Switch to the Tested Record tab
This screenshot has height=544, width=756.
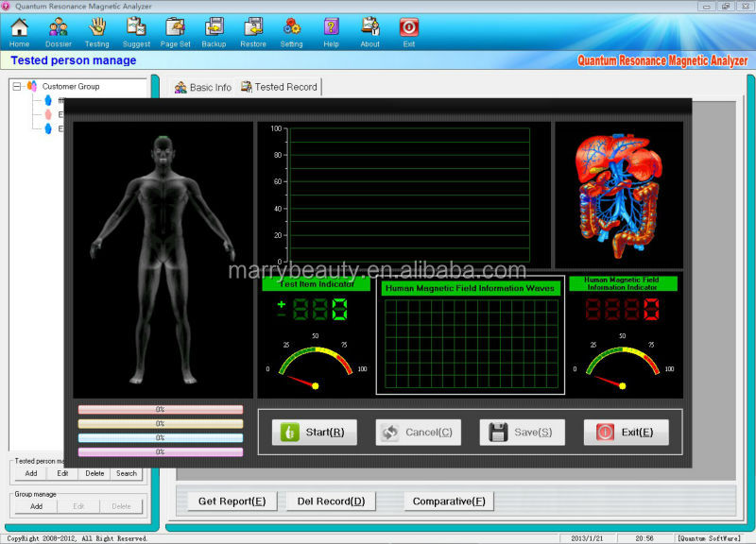280,87
